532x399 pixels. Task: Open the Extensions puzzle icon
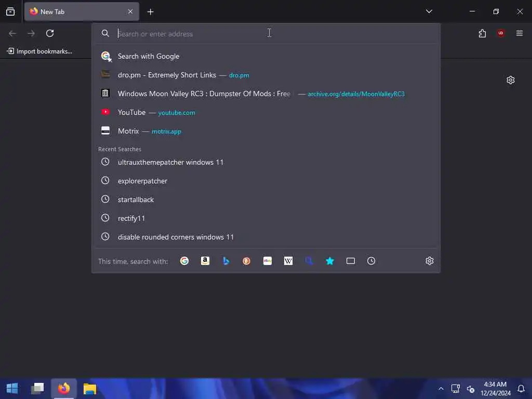click(482, 33)
